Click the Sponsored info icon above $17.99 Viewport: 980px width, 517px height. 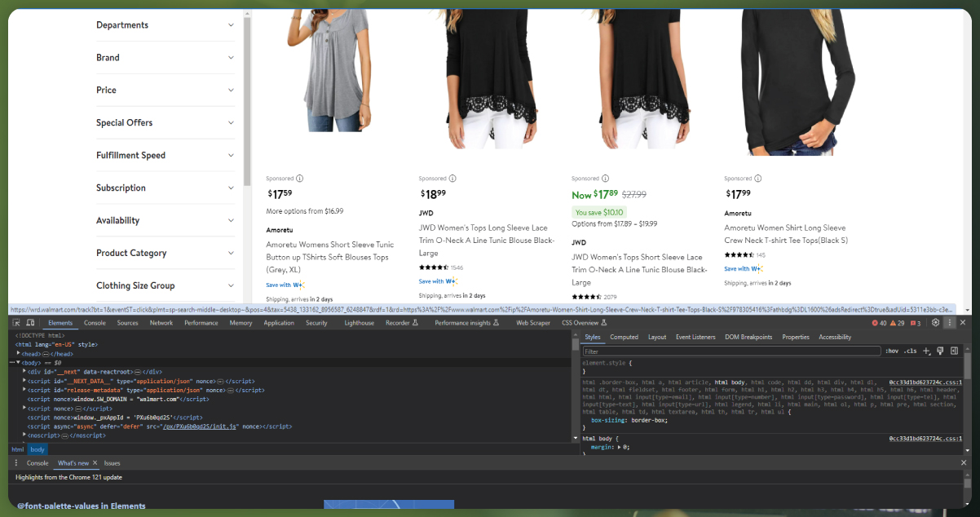(x=758, y=179)
